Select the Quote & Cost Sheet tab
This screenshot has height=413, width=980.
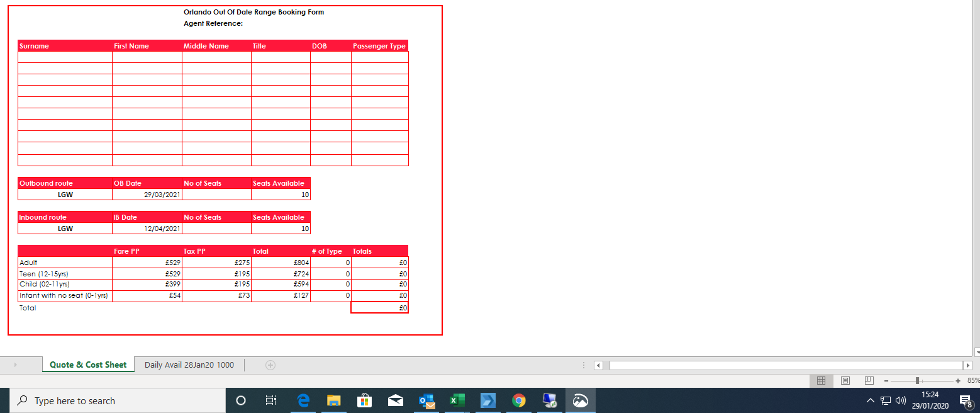(x=88, y=365)
